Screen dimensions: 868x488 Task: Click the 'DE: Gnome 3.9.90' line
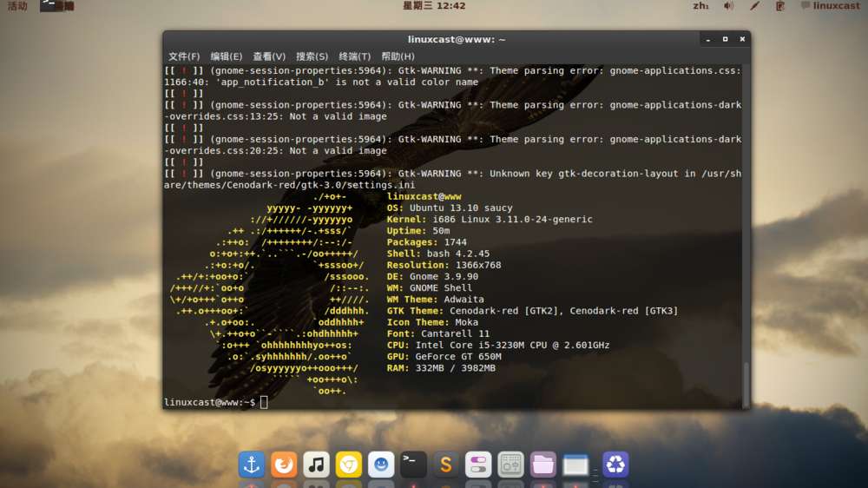pos(432,276)
